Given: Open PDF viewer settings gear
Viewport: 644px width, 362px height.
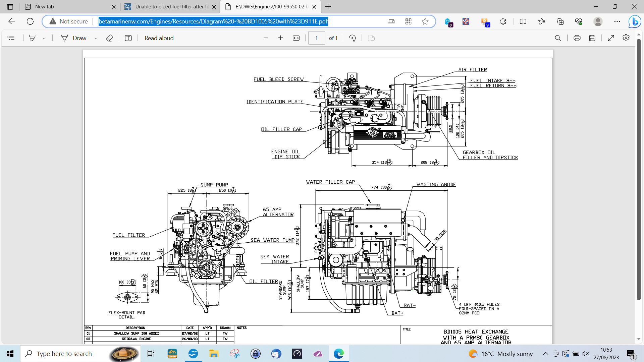Looking at the screenshot, I should (626, 38).
